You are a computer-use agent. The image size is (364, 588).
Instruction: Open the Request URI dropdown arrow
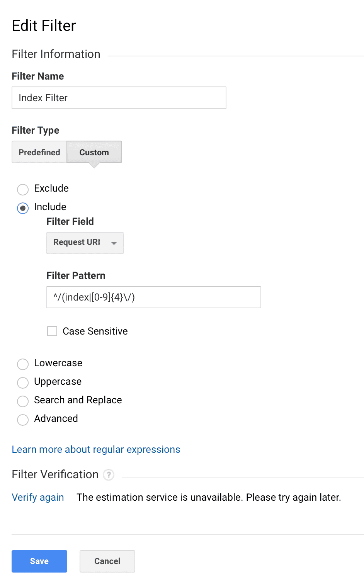[x=114, y=243]
